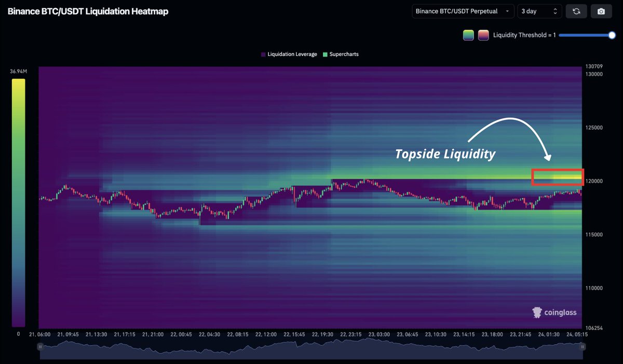This screenshot has height=364, width=623.
Task: Click the 120000 price axis label
Action: click(x=594, y=181)
